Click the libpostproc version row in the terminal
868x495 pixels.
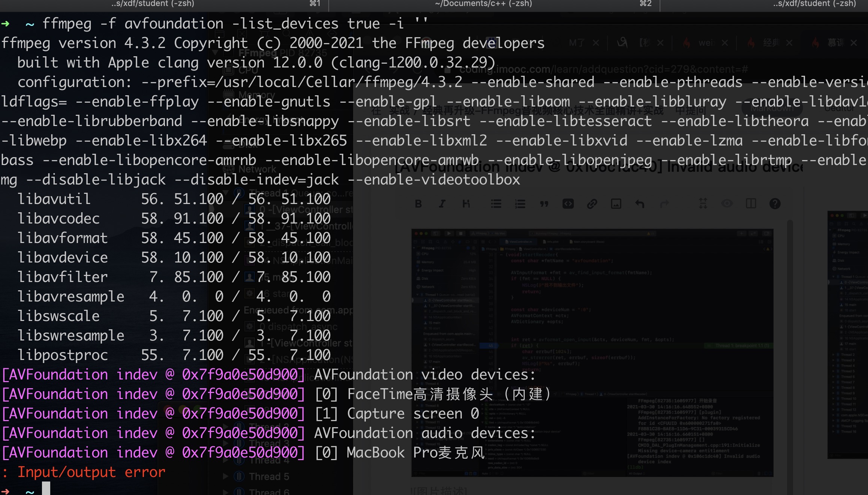tap(174, 355)
